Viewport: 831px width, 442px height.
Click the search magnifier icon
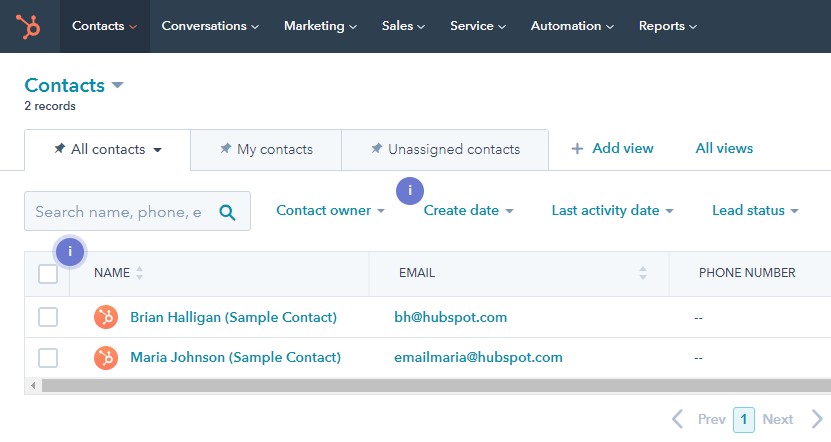coord(227,212)
